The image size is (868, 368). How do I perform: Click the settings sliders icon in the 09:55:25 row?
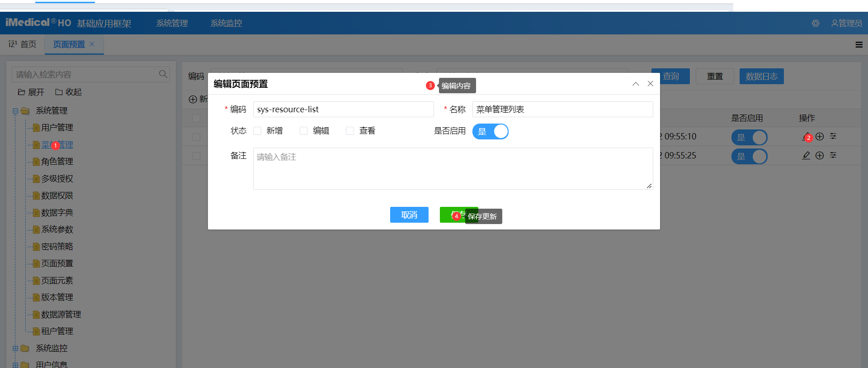pyautogui.click(x=833, y=155)
